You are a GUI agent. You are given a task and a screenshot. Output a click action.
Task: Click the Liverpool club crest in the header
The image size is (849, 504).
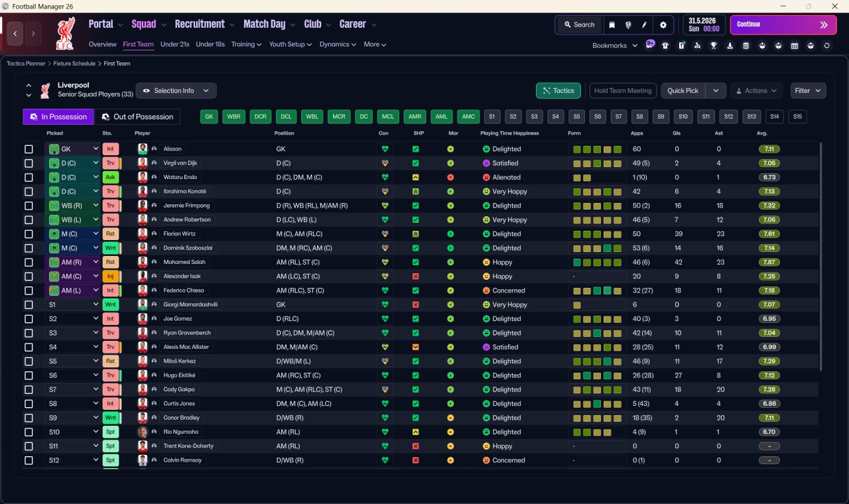pyautogui.click(x=65, y=34)
